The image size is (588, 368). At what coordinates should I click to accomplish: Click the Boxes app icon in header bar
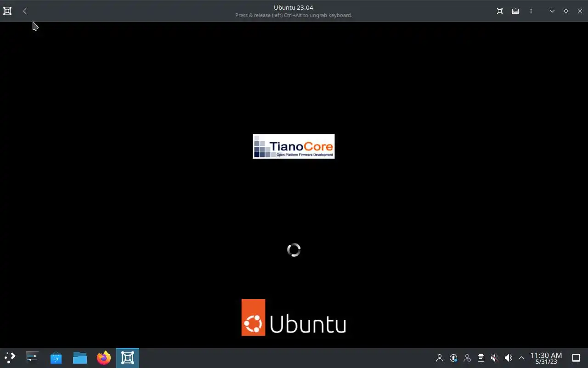pyautogui.click(x=7, y=11)
